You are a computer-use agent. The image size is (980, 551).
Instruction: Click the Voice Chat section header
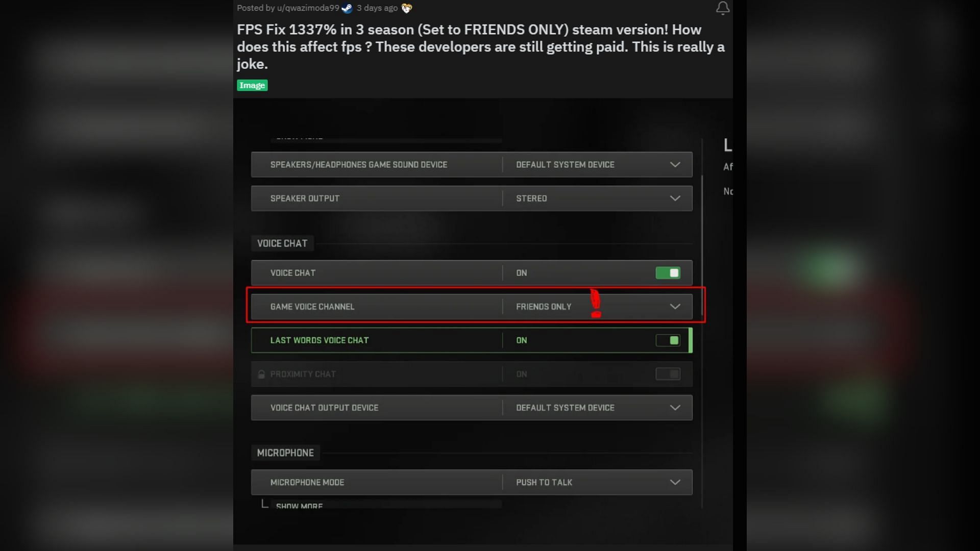282,243
